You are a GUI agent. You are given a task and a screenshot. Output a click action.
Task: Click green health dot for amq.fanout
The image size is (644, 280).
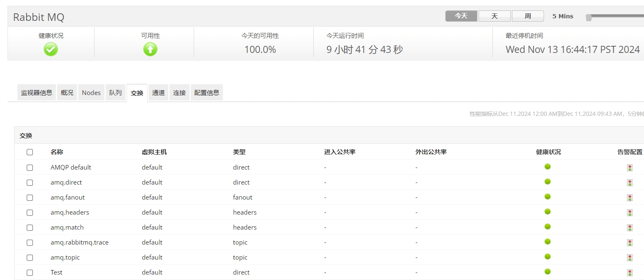point(548,196)
